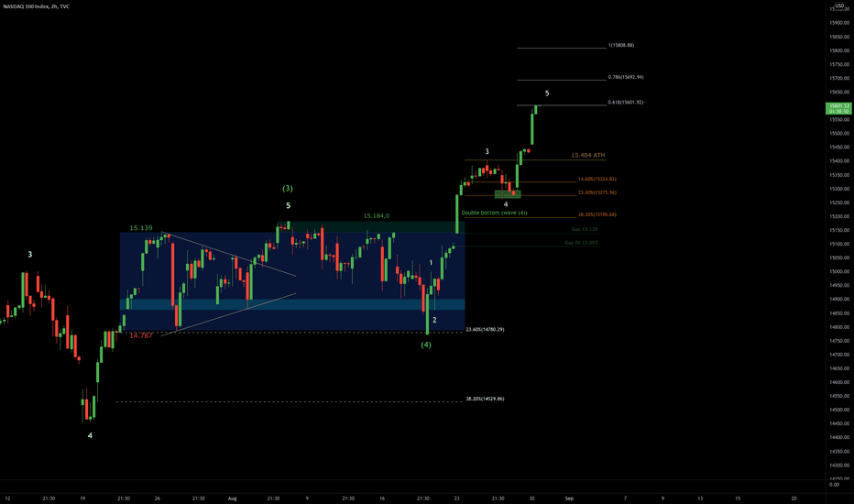This screenshot has width=854, height=504.
Task: Click the 13 date on time axis
Action: pyautogui.click(x=700, y=499)
